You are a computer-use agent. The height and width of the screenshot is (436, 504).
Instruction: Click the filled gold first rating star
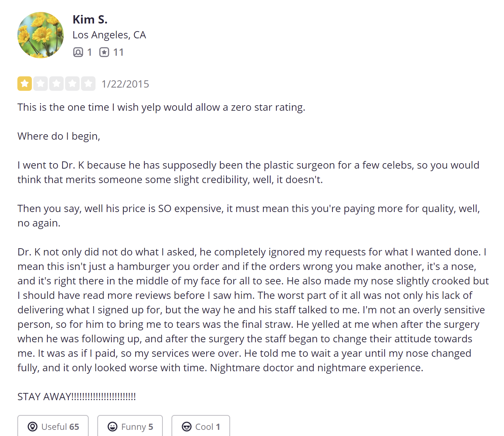pos(25,84)
